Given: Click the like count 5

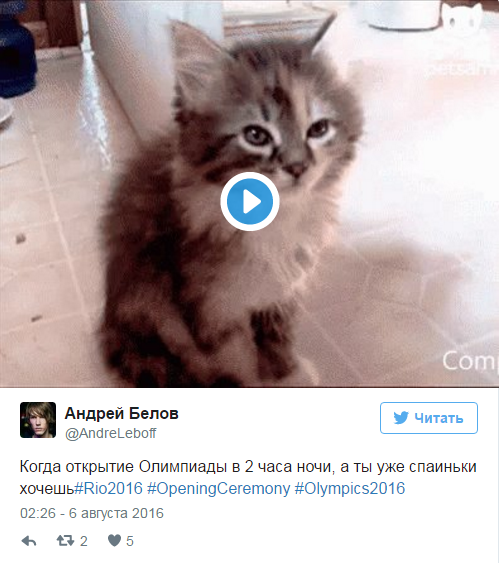Looking at the screenshot, I should click(130, 541).
